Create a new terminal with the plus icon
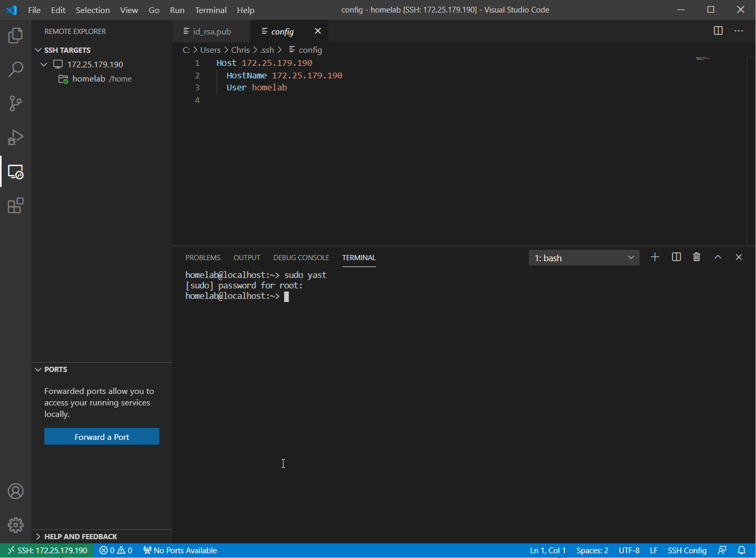Screen dimensions: 756x558 click(655, 257)
